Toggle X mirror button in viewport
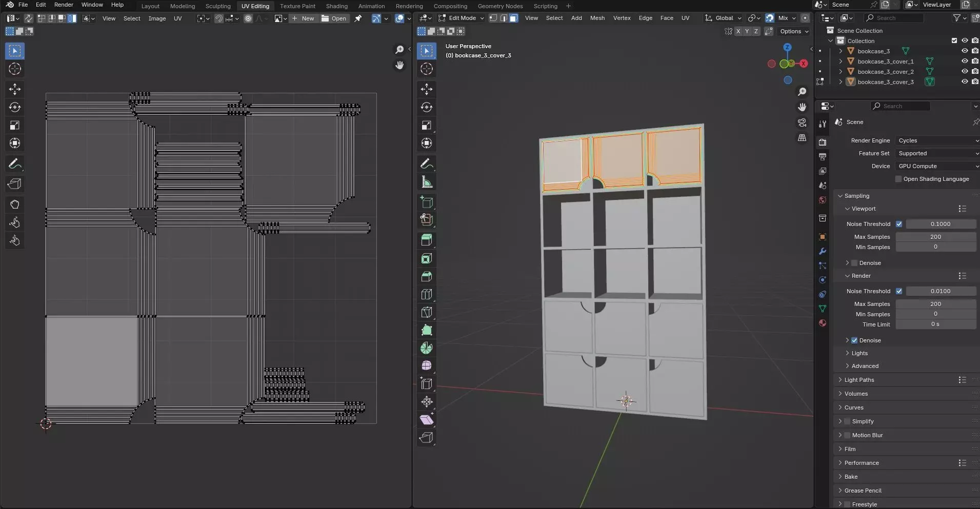 point(738,31)
